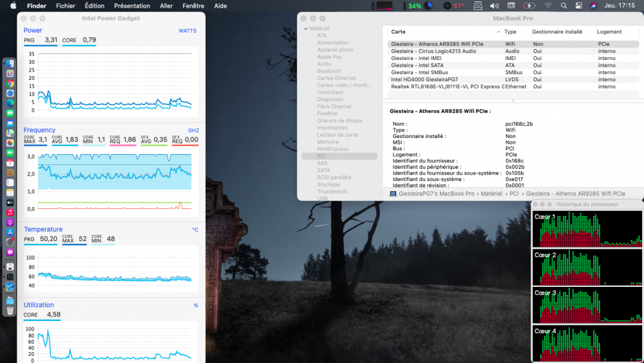Launch Google Chrome from the Dock

point(10,83)
